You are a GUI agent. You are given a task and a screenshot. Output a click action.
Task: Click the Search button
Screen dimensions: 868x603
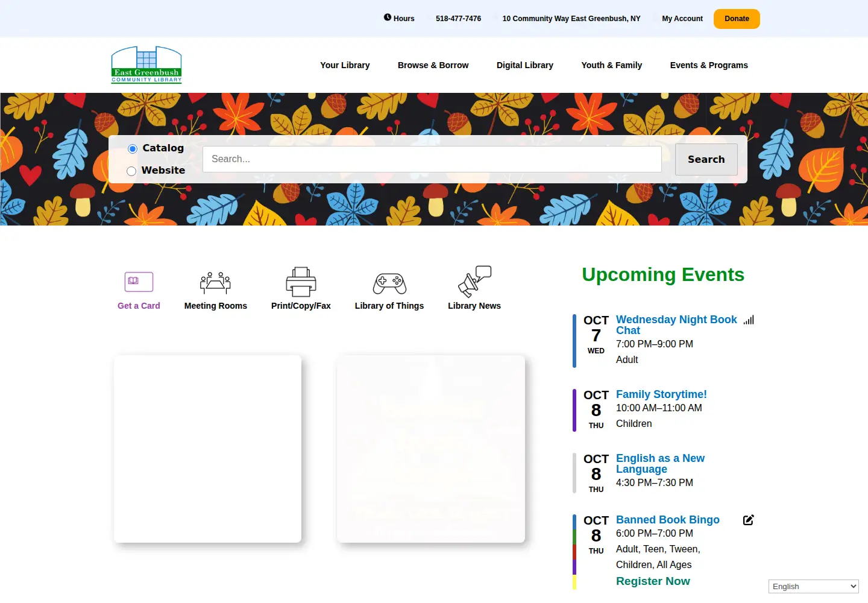[x=706, y=159]
